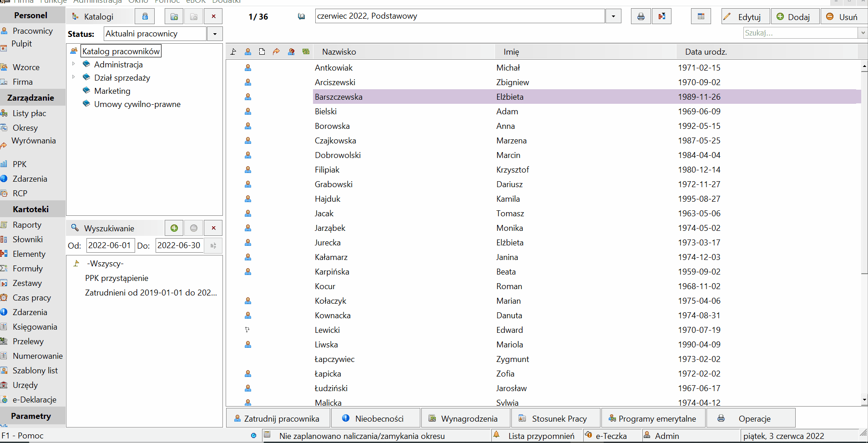
Task: Select -Wszyscy- in the search list
Action: coord(105,264)
